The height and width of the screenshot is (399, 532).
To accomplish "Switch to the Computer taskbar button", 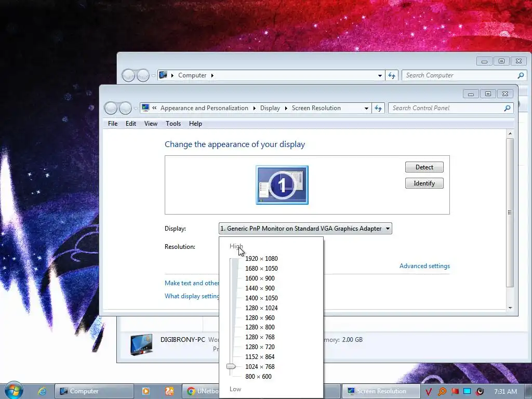I will pyautogui.click(x=94, y=391).
